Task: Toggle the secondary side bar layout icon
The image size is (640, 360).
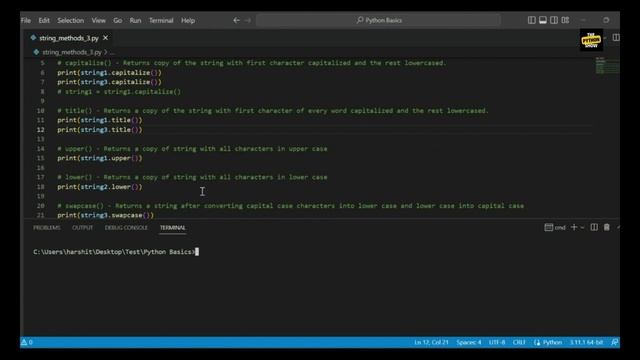Action: 554,20
